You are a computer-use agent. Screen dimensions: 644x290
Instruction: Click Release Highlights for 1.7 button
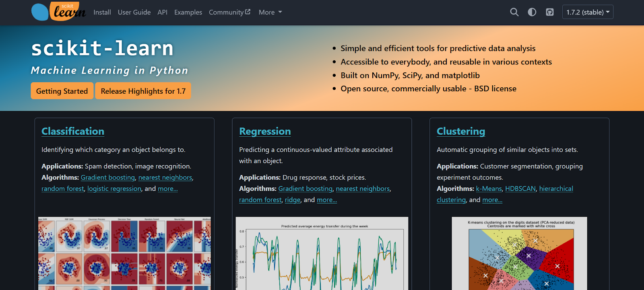pos(143,91)
